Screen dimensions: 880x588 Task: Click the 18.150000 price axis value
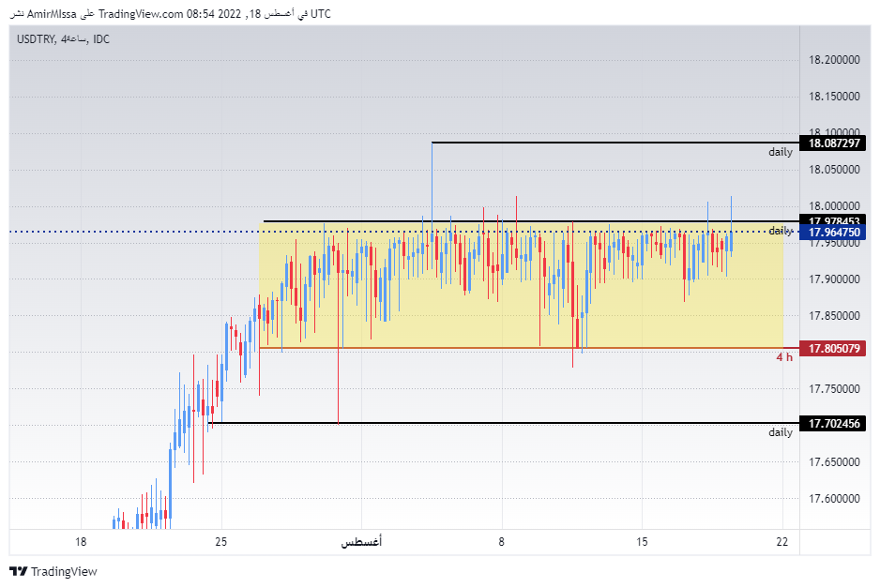pos(834,97)
